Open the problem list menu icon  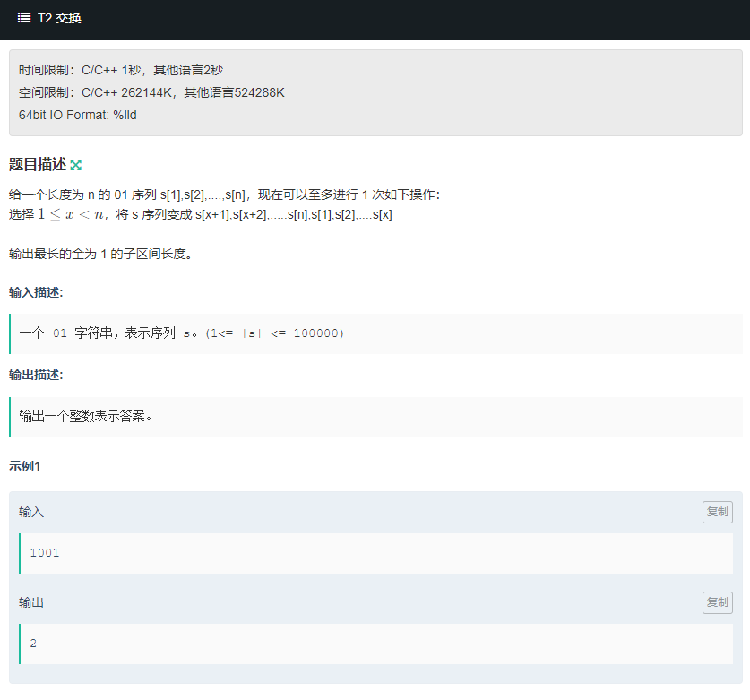pos(24,18)
